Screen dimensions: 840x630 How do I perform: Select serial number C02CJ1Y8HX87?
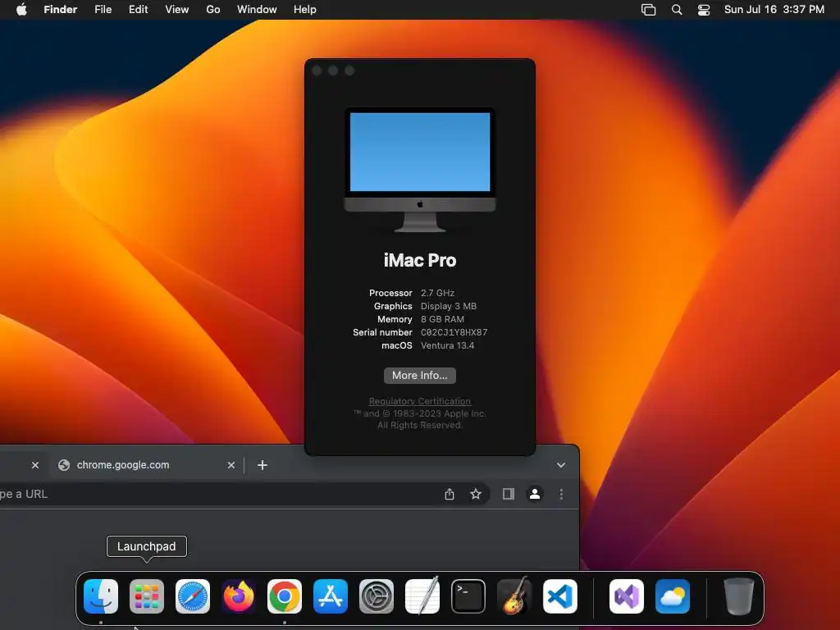pyautogui.click(x=454, y=332)
